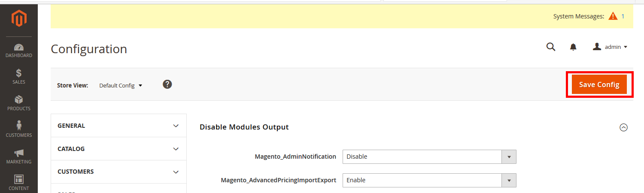Open the Magento_AdminNotification Disable dropdown
This screenshot has height=193, width=644.
click(x=429, y=157)
